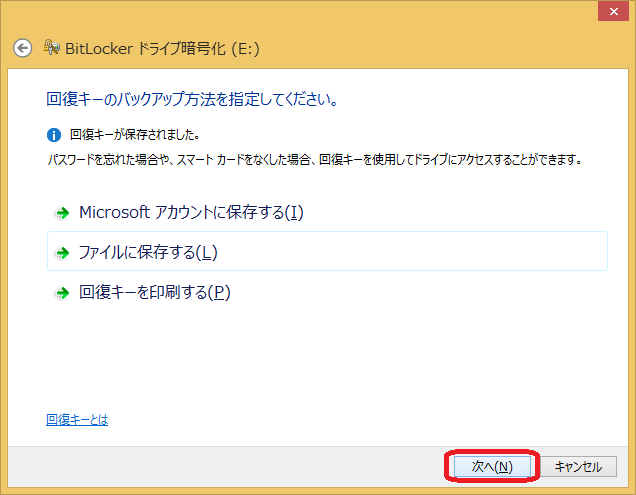Click green arrow beside ファイルに保存する

62,253
